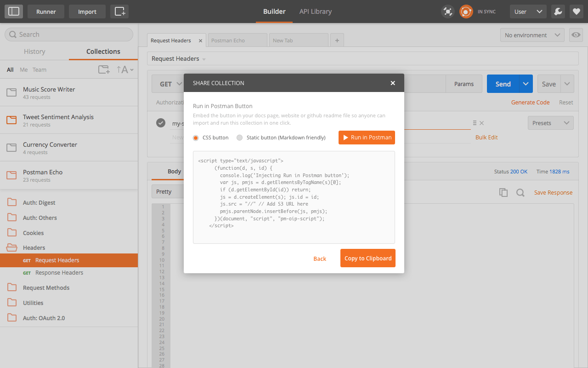588x368 pixels.
Task: Open the Postman Echo request tab
Action: (237, 40)
